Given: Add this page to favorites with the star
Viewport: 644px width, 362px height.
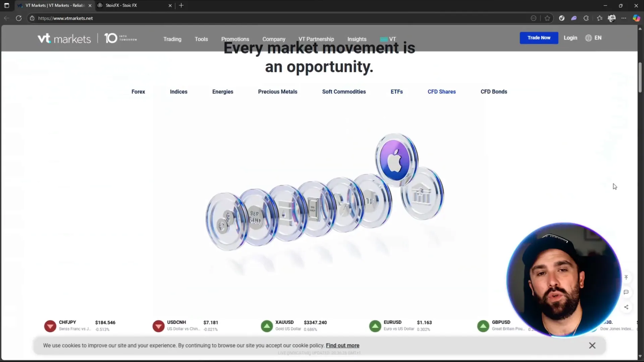Looking at the screenshot, I should [x=547, y=18].
